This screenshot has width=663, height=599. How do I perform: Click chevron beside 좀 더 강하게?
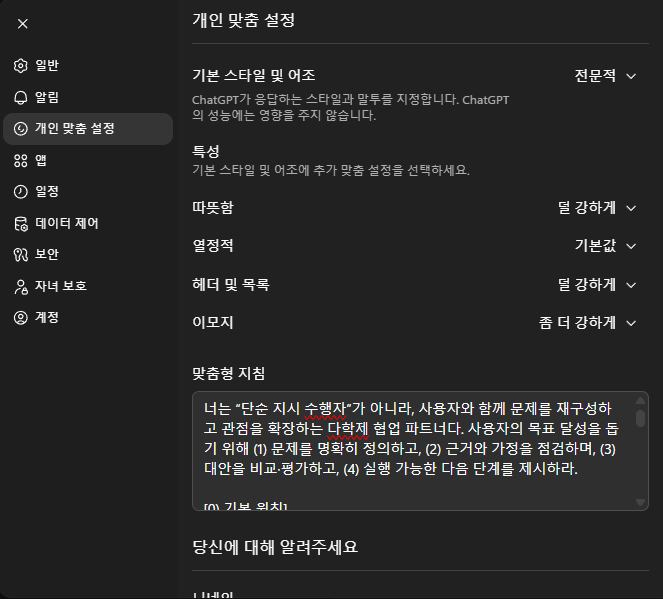coord(631,324)
